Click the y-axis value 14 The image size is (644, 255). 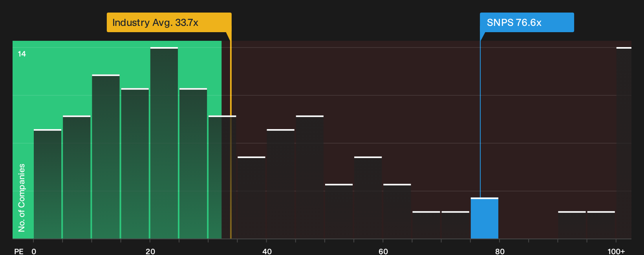tap(22, 54)
